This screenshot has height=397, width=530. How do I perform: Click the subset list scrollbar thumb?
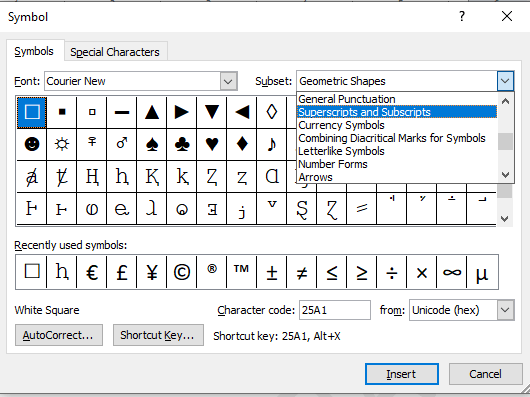pos(505,141)
